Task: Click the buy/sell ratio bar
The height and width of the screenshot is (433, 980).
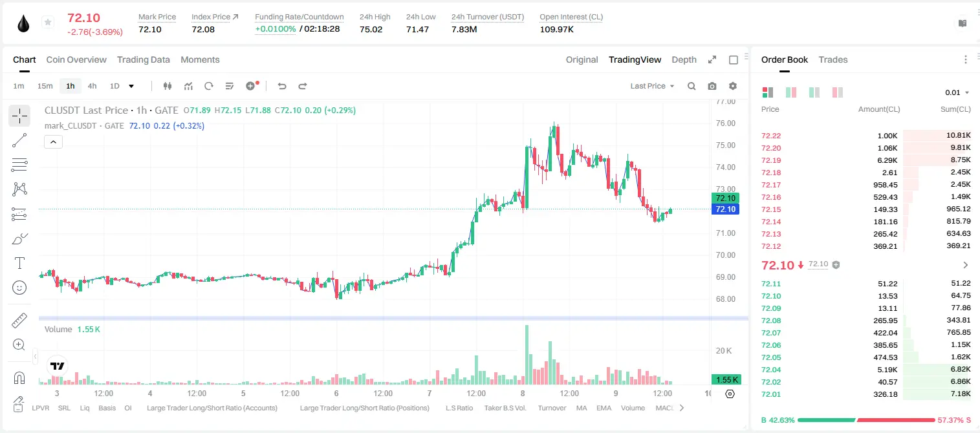Action: click(866, 420)
